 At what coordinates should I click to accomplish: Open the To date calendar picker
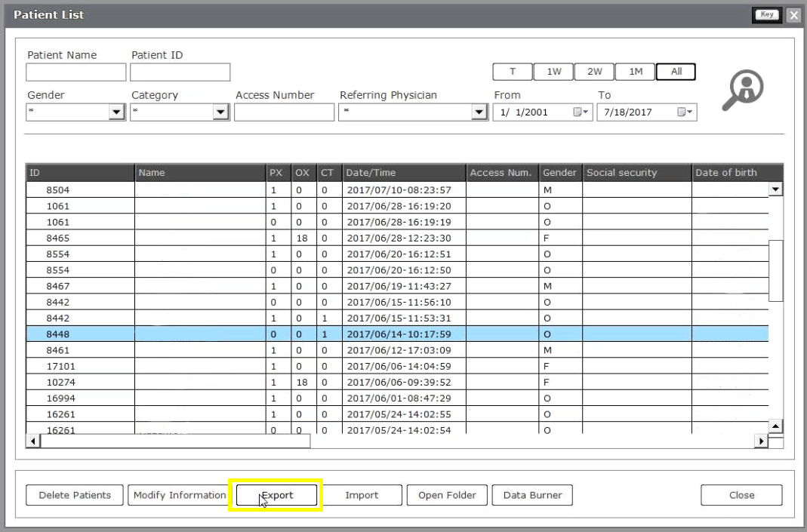[x=683, y=112]
